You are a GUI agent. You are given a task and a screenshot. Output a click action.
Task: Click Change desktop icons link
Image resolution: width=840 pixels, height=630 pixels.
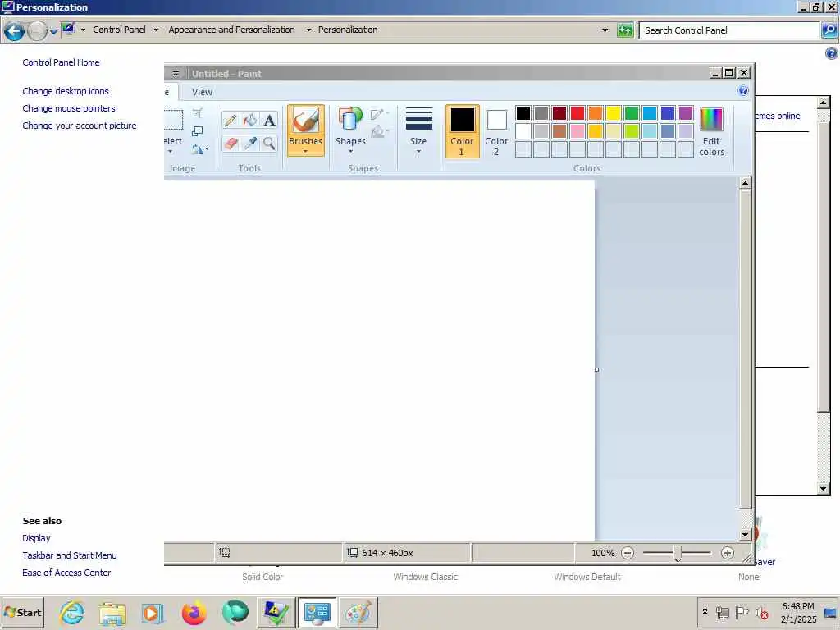tap(66, 91)
